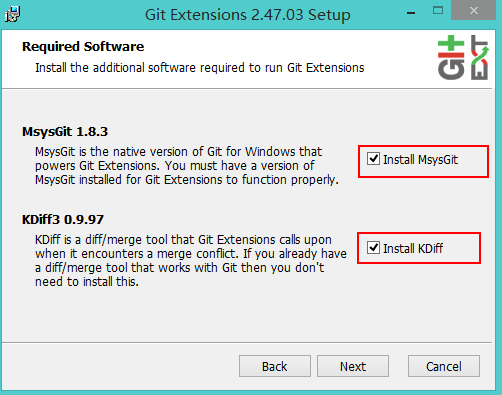Cancel the Git Extensions setup
Viewport: 502px width, 395px height.
pos(444,366)
